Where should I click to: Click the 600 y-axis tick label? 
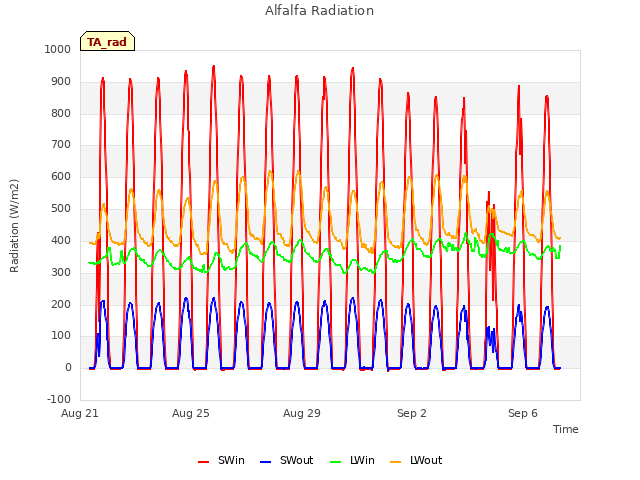point(61,177)
